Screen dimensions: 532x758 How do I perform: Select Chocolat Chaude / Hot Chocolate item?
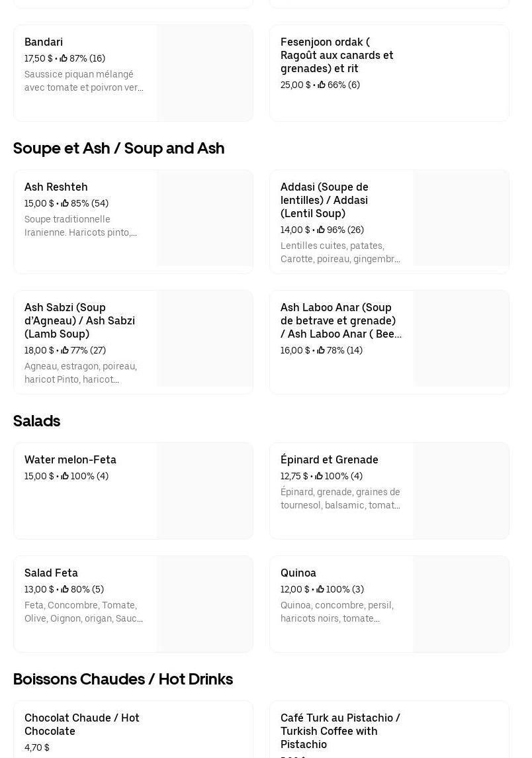(82, 724)
